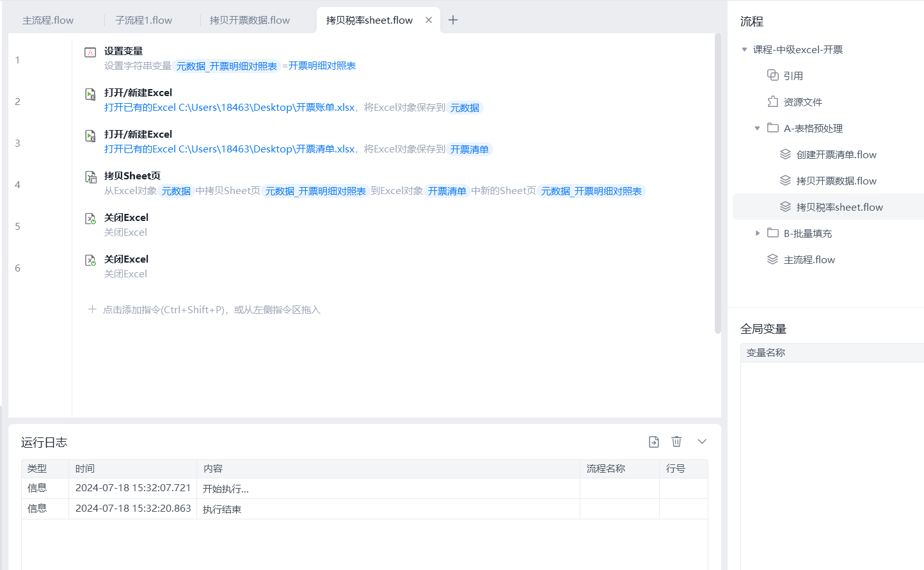924x570 pixels.
Task: Clear the run log with trash icon
Action: 676,442
